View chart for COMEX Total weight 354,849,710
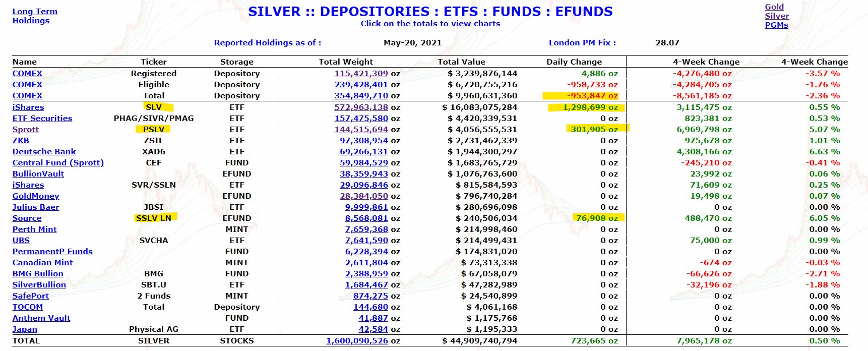The image size is (868, 351). click(x=361, y=96)
